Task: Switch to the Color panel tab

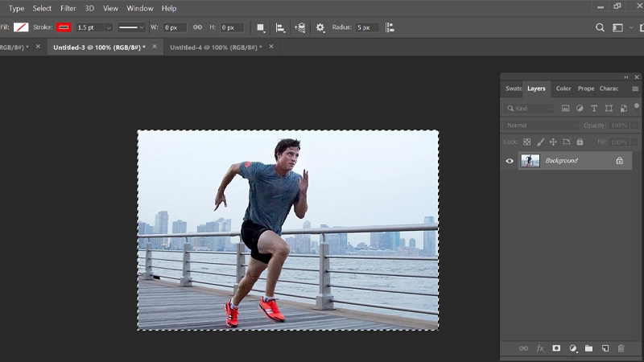Action: point(563,88)
